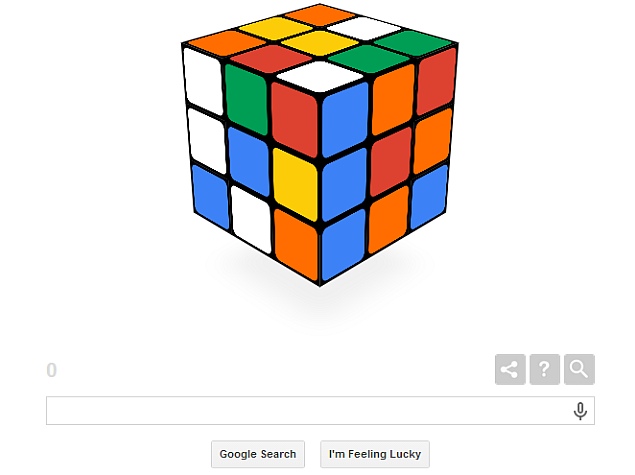Select the green sticker on cube's left face
635x475 pixels.
[x=246, y=99]
